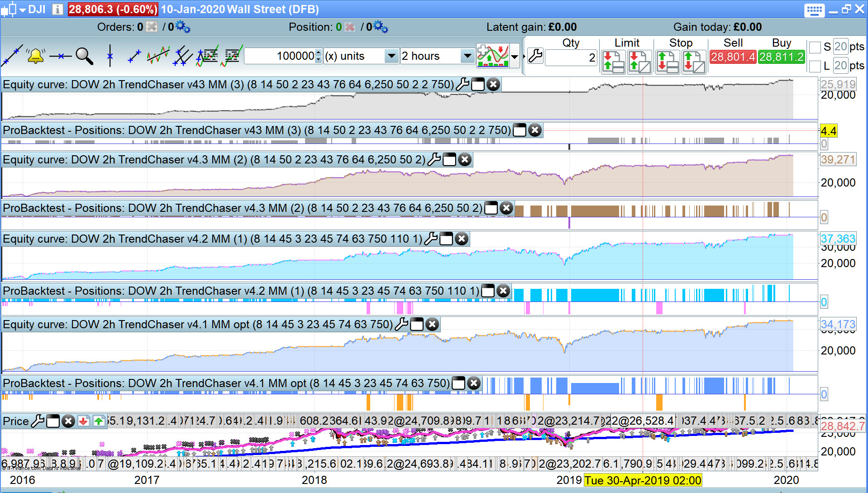
Task: Open the price alert bell tool
Action: (35, 56)
